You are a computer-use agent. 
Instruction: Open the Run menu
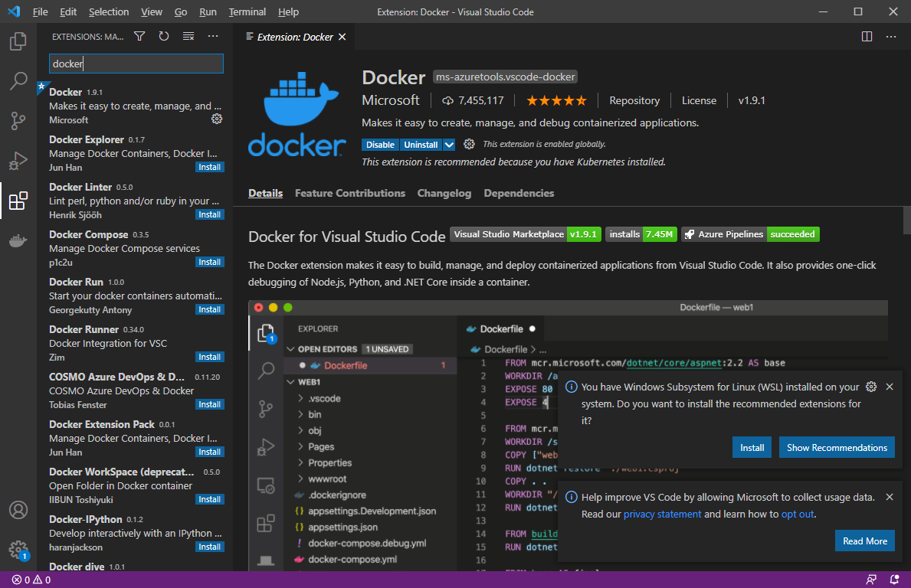208,11
